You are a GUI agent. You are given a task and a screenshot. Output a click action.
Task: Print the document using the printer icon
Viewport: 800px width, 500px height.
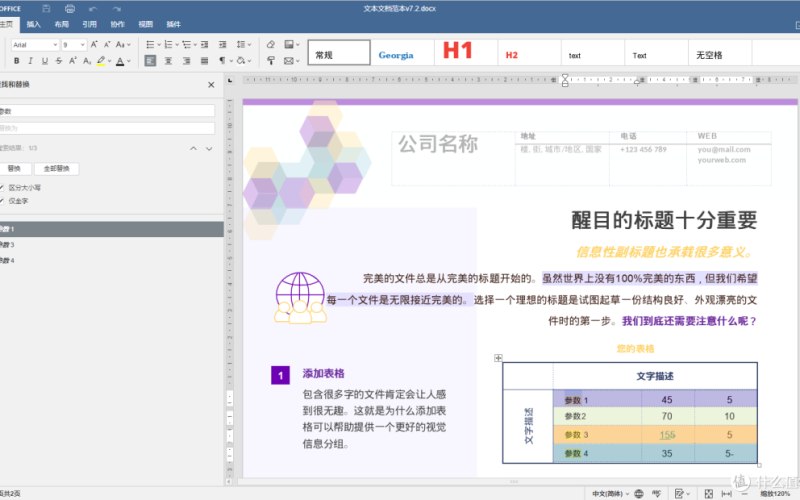tap(70, 8)
